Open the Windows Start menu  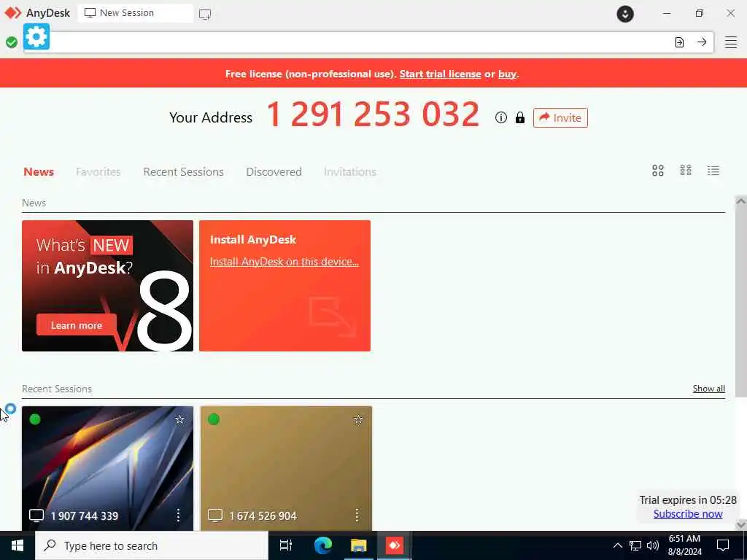pyautogui.click(x=18, y=545)
